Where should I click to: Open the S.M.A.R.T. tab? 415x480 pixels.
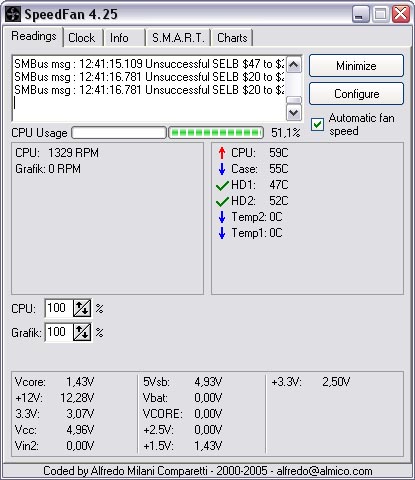coord(178,38)
